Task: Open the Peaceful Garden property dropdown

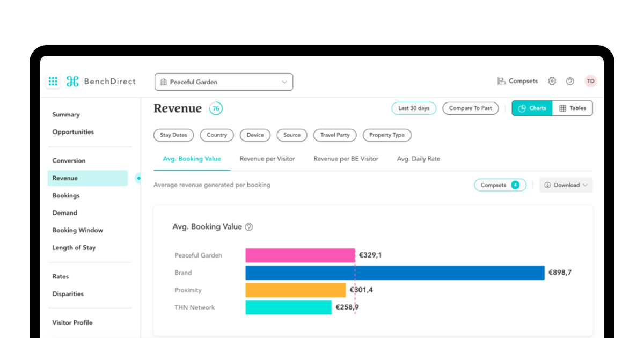Action: click(224, 82)
